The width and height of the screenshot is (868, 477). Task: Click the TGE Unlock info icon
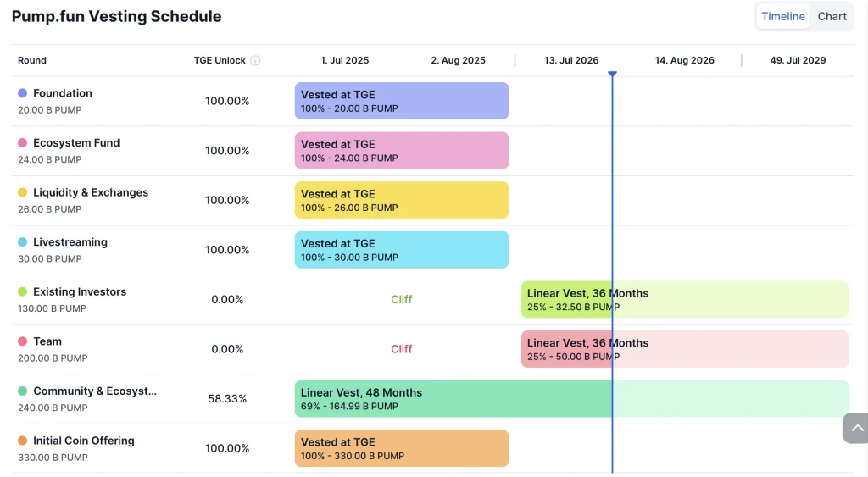point(255,60)
